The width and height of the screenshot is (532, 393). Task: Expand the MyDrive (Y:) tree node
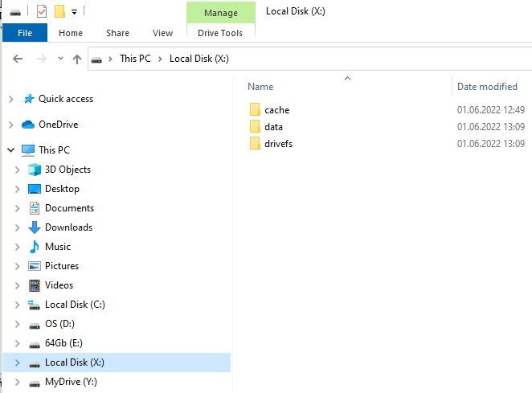coord(18,382)
